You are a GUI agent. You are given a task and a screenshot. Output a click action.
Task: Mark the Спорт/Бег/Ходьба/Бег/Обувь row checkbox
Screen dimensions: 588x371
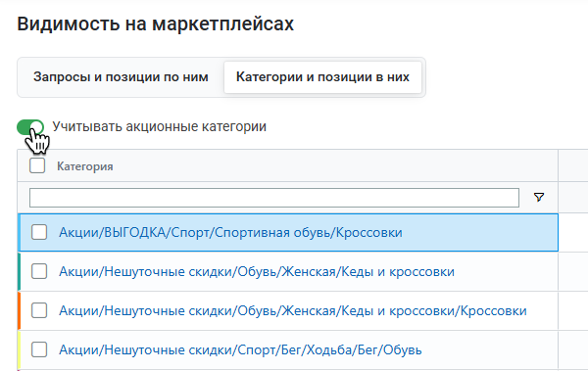[x=39, y=349]
